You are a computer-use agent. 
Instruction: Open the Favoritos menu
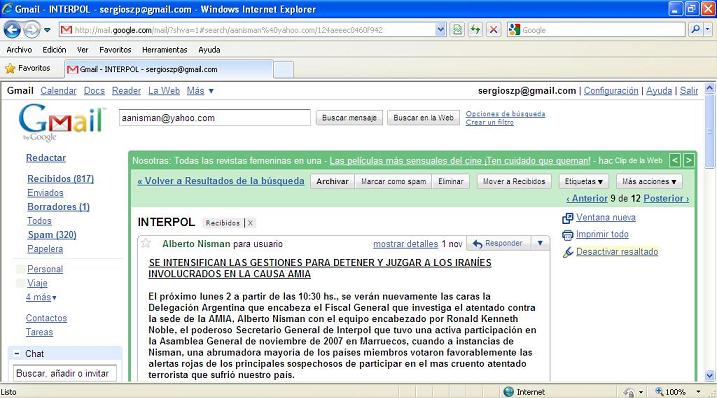pos(115,49)
